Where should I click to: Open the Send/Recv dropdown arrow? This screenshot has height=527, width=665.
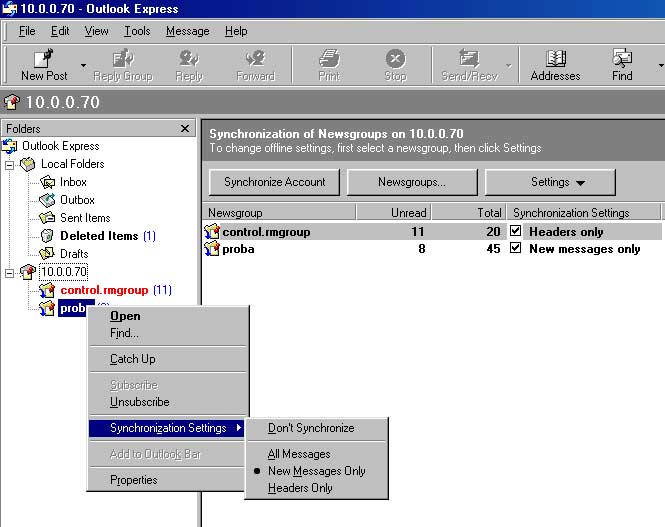click(x=509, y=65)
